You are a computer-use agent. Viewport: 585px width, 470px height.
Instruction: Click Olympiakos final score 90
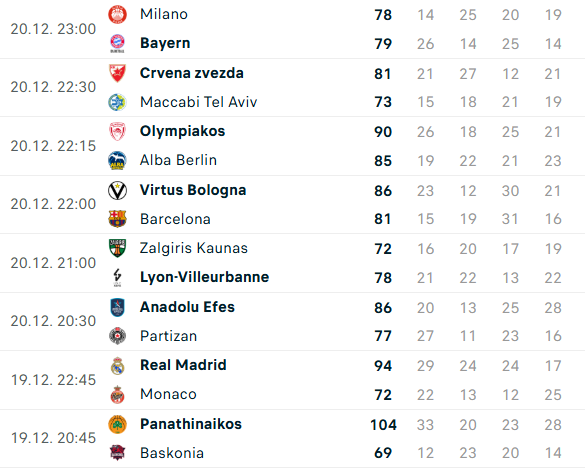pyautogui.click(x=383, y=132)
